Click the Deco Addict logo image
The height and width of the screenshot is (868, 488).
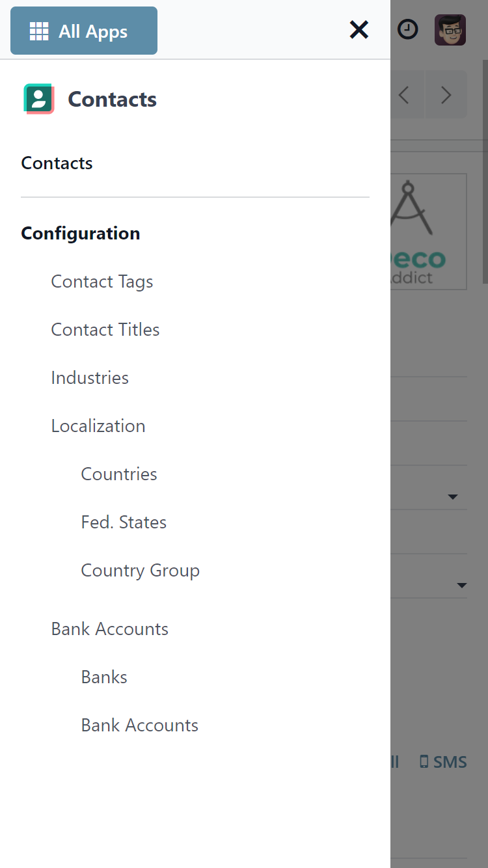click(x=429, y=232)
